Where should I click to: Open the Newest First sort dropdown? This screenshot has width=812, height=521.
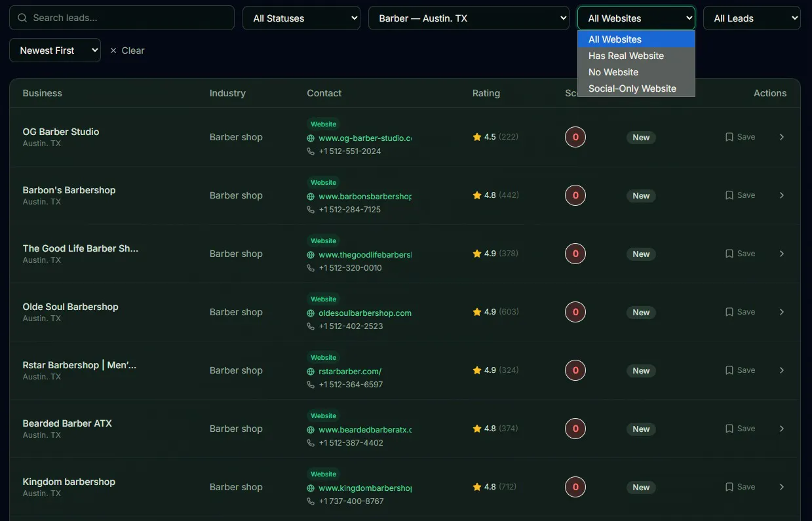pos(55,50)
